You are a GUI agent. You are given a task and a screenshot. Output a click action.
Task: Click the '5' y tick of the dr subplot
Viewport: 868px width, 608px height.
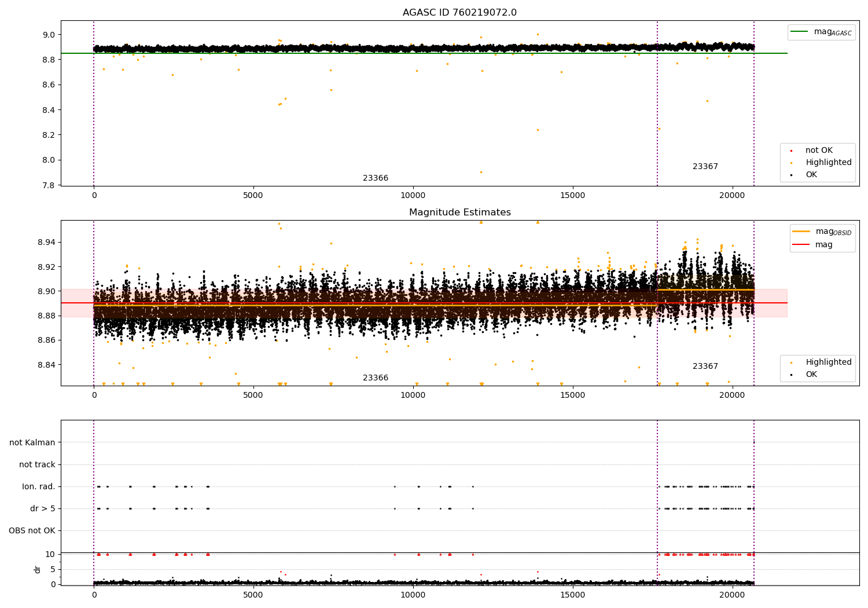coord(53,569)
